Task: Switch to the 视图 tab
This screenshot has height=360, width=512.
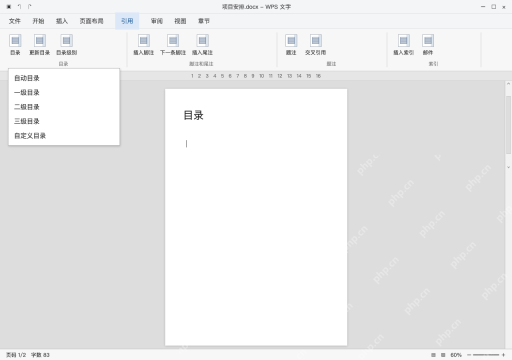Action: (180, 21)
